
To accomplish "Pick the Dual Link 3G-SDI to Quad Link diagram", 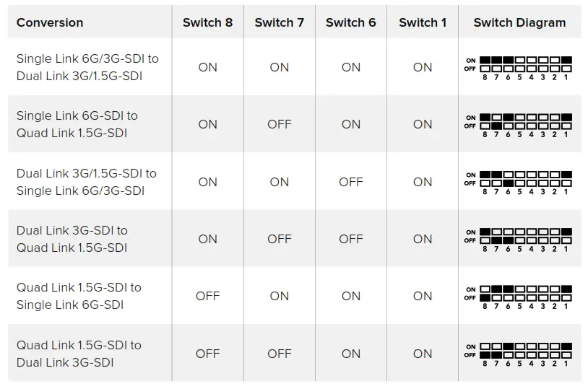I will click(519, 239).
